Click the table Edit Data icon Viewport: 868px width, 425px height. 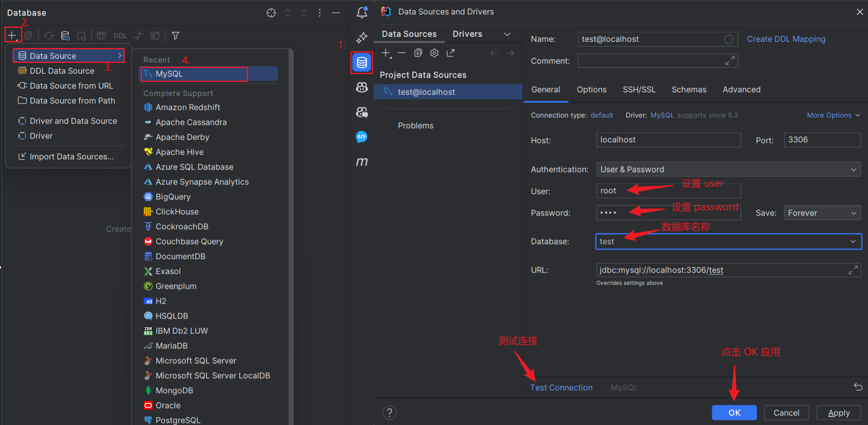tap(101, 36)
